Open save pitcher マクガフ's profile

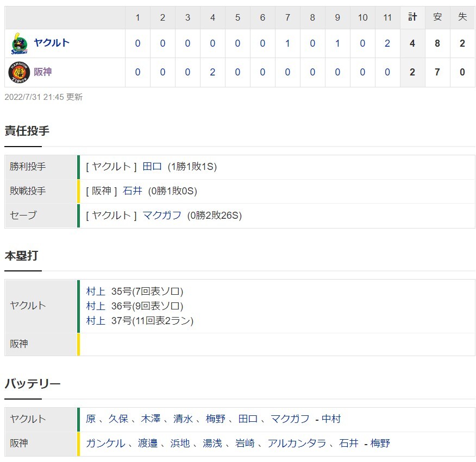pos(161,216)
